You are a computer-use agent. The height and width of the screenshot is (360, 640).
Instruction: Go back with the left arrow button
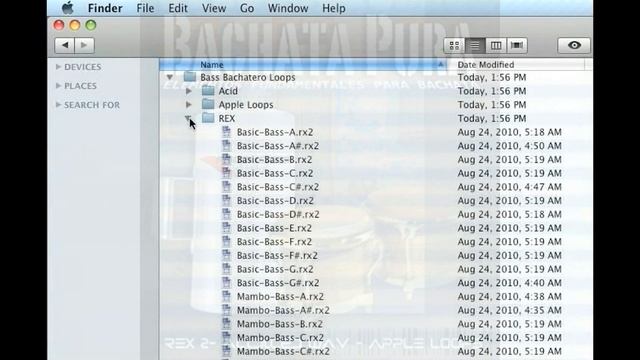click(65, 45)
